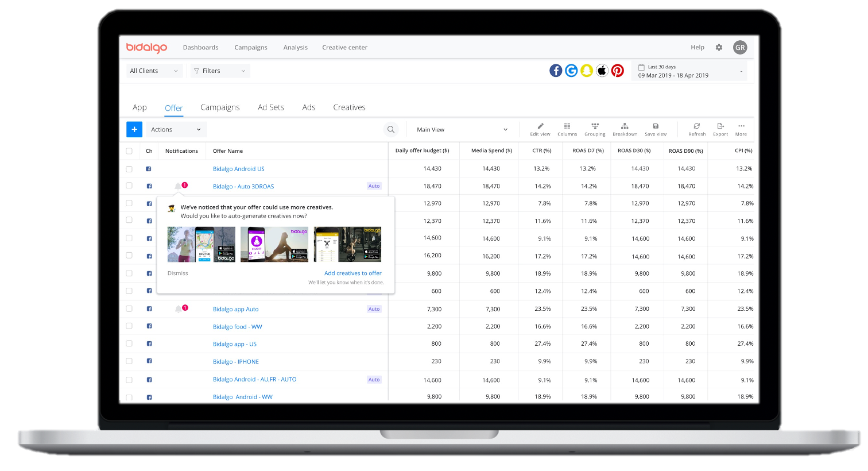Check the Bidalgo Android US row checkbox
868x471 pixels.
coord(129,169)
